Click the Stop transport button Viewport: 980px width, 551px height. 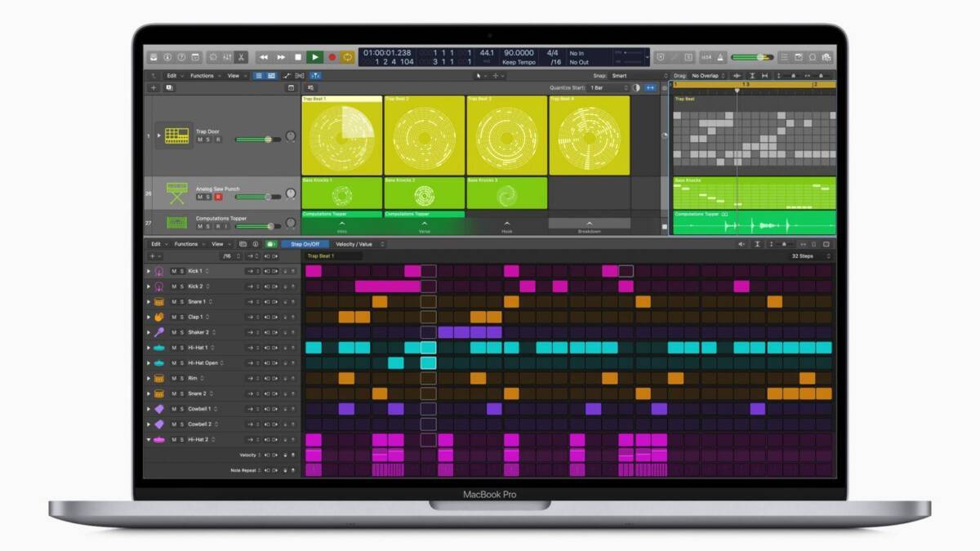(x=298, y=57)
